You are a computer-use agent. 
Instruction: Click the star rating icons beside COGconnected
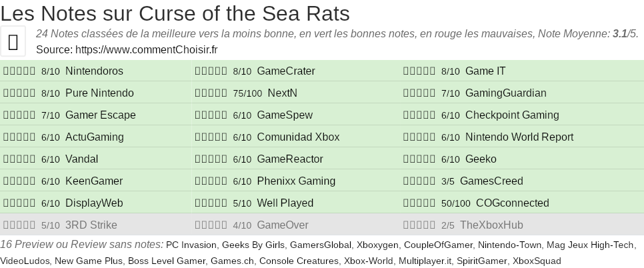tap(419, 203)
